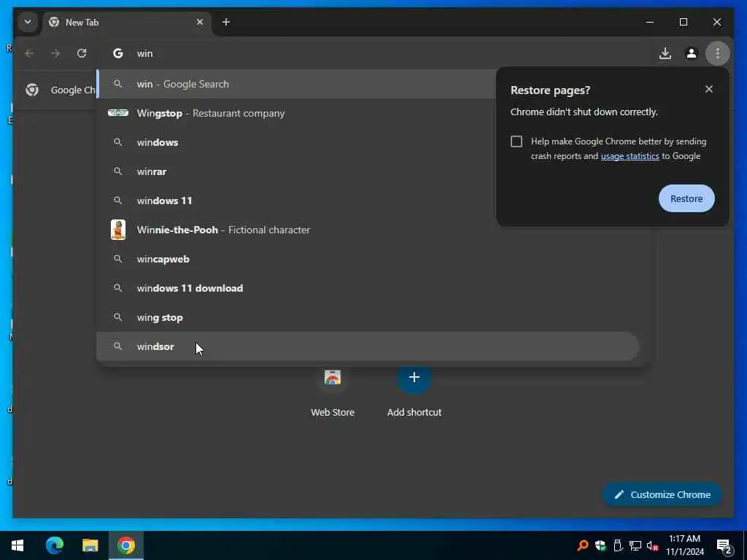The image size is (747, 560).
Task: Click the Winnie-the-Pooh thumbnail image
Action: (x=118, y=230)
